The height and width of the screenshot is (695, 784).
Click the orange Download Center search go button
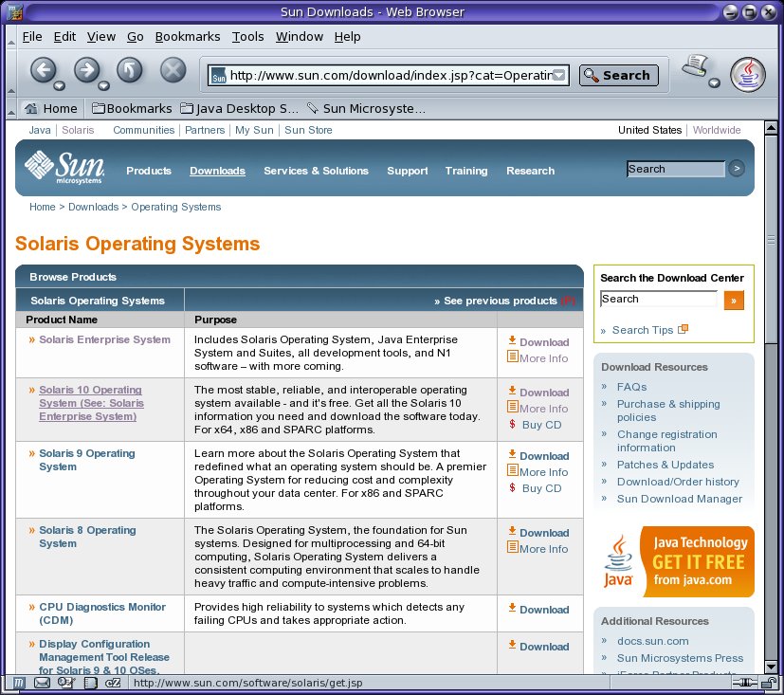coord(734,301)
